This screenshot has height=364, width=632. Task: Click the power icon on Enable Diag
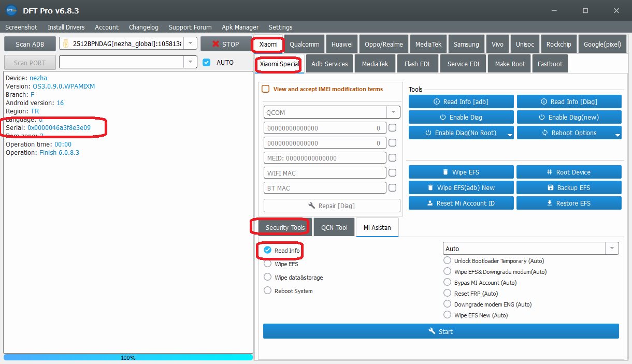[443, 118]
